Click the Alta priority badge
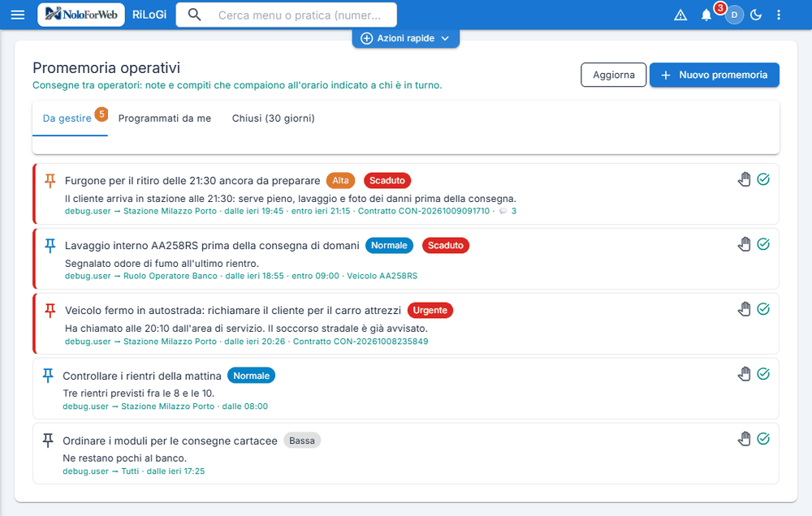The height and width of the screenshot is (516, 812). [340, 181]
